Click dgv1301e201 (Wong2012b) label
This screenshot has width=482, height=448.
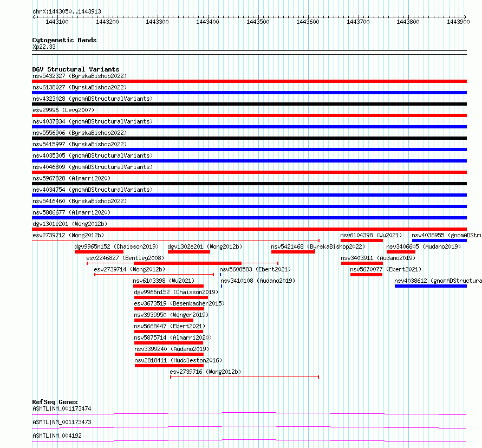pos(70,224)
